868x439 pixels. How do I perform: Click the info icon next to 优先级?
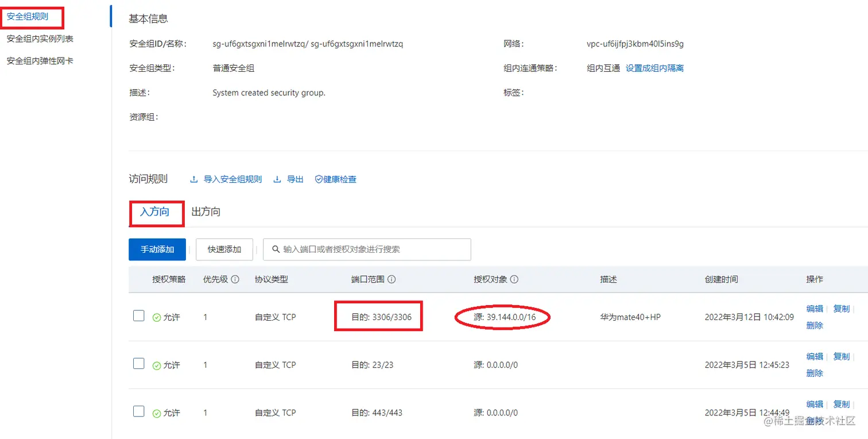pyautogui.click(x=235, y=280)
